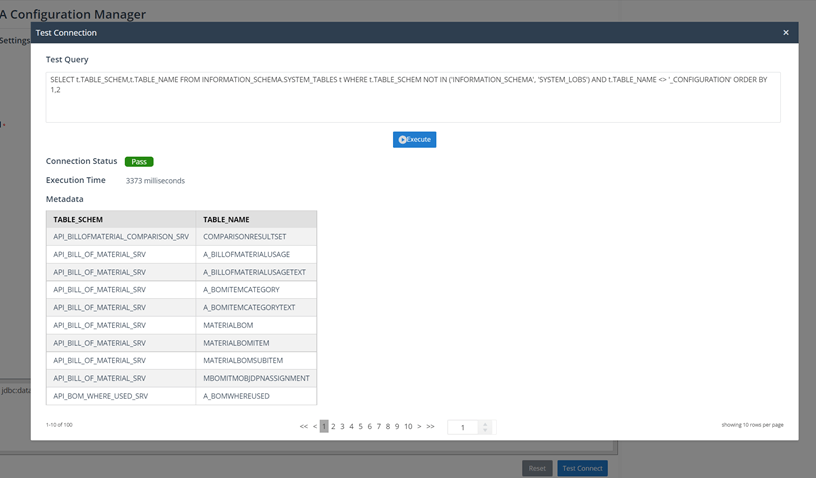Screen dimensions: 816x478
Task: Click 'showing 10 rows per page' text
Action: pyautogui.click(x=752, y=425)
